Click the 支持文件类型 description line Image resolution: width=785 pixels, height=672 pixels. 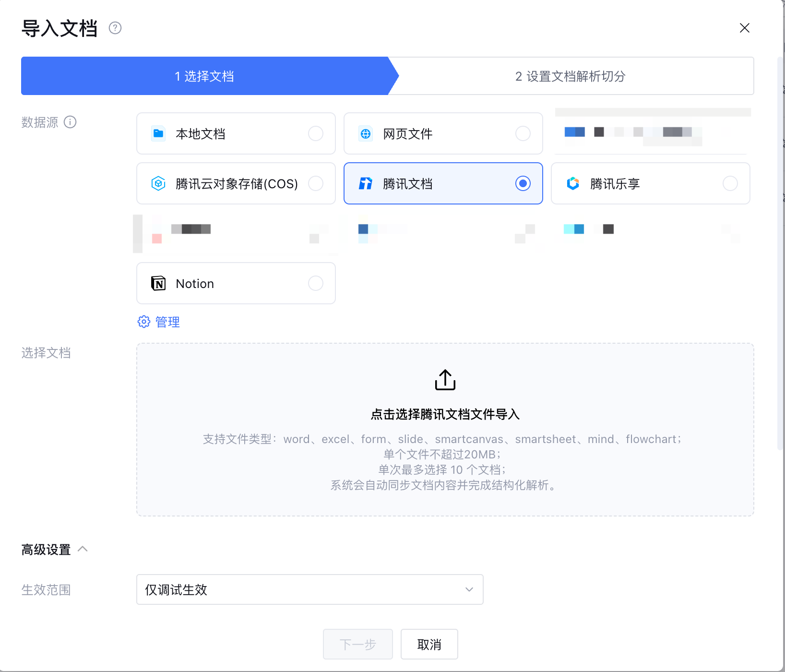[443, 439]
